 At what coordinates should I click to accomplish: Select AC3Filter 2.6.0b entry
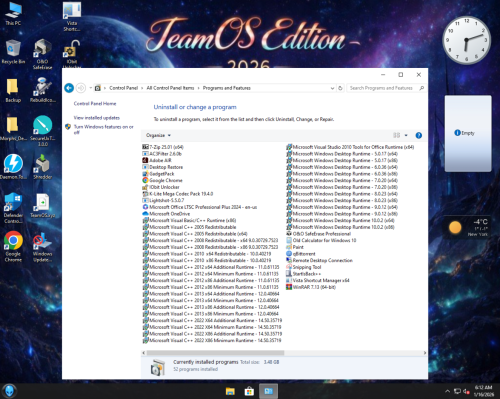[162, 154]
